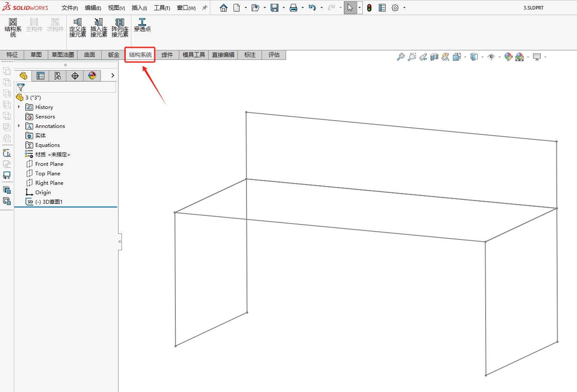Open the 插入(I) menu
Image resolution: width=577 pixels, height=392 pixels.
[139, 8]
